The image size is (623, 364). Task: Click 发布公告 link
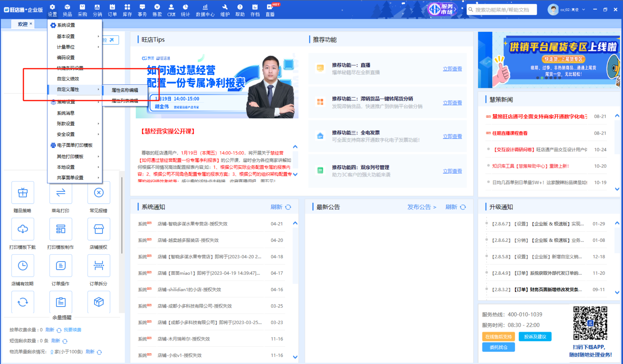tap(422, 207)
